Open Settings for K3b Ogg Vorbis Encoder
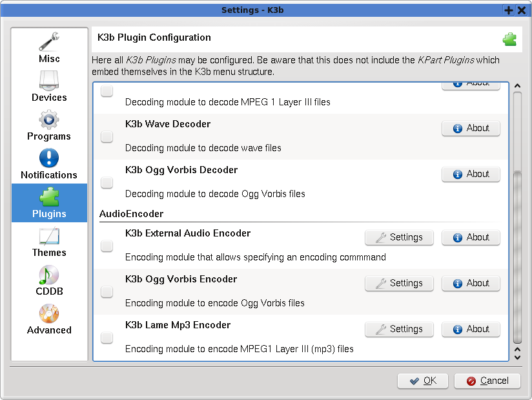This screenshot has height=400, width=532. (x=400, y=283)
